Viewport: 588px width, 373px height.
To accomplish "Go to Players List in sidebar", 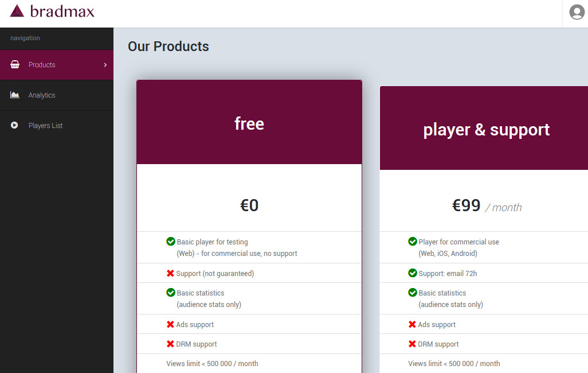I will click(x=45, y=126).
